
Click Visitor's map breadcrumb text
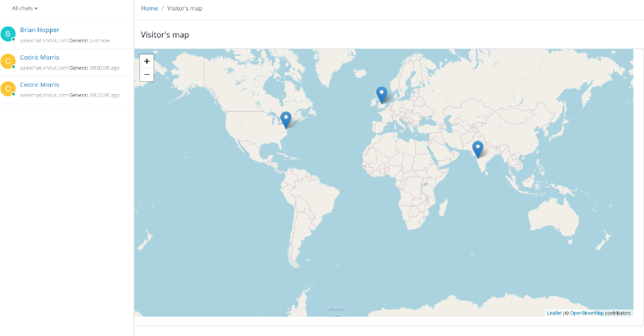click(184, 8)
